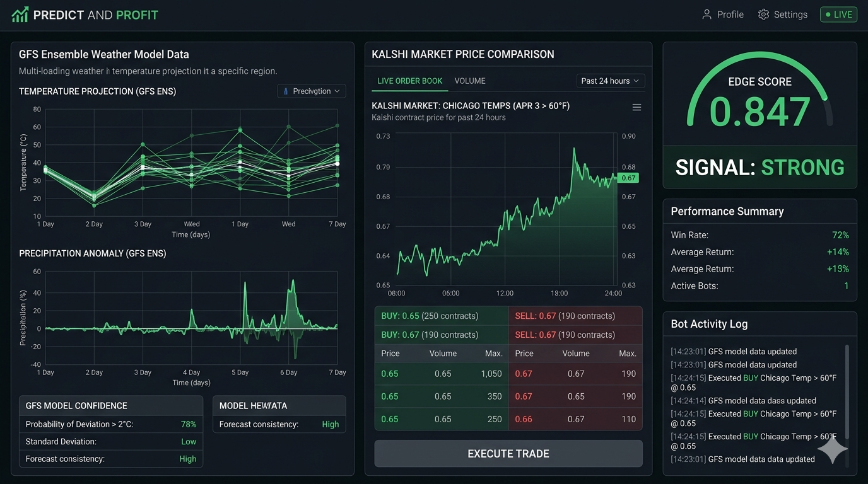This screenshot has width=868, height=484.
Task: Open the Precivgtion dropdown
Action: (x=312, y=91)
